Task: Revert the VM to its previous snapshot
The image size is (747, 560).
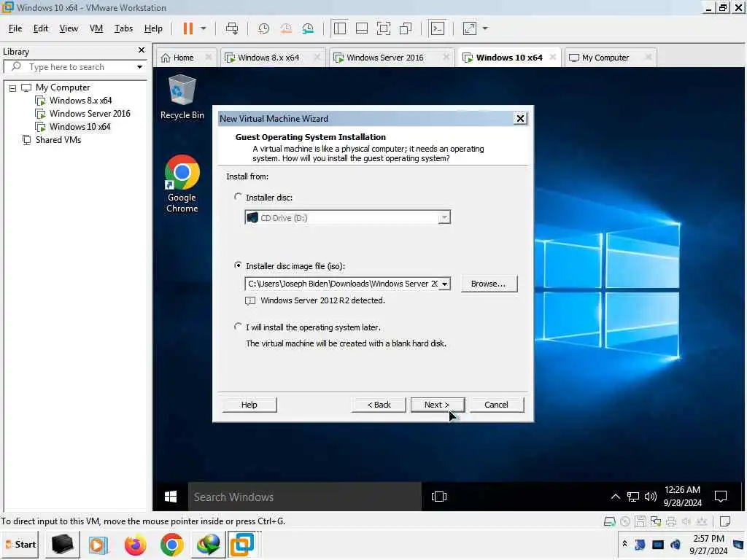Action: point(286,28)
